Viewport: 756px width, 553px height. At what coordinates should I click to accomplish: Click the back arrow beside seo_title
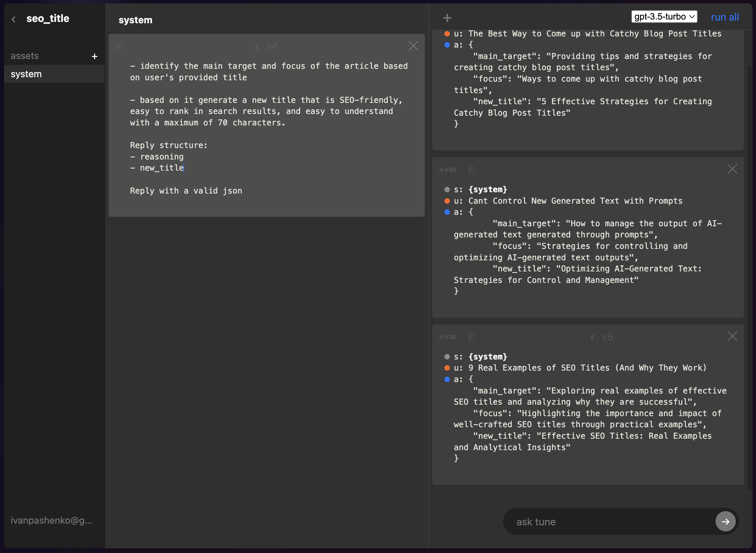click(13, 19)
